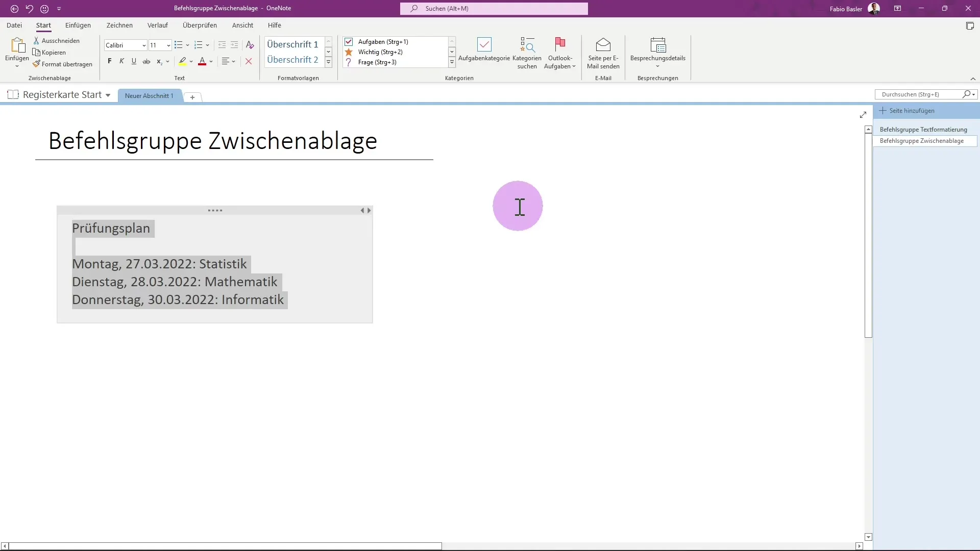Apply red font color

click(202, 61)
